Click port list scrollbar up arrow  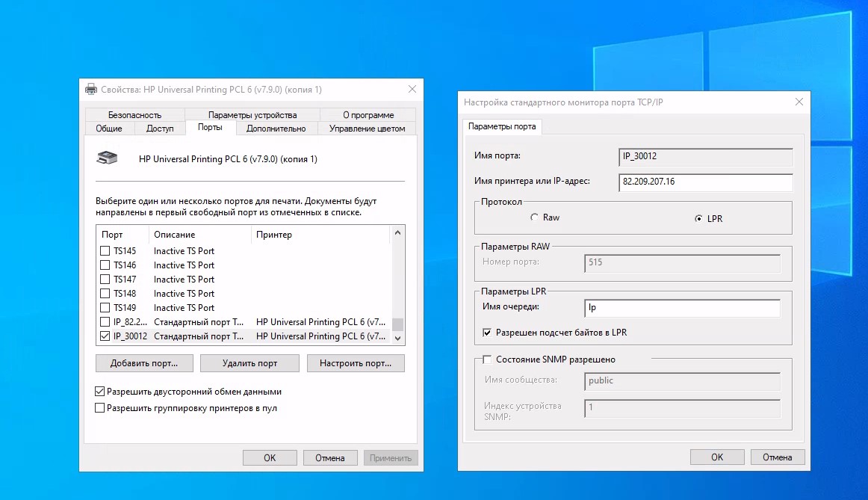coord(397,233)
